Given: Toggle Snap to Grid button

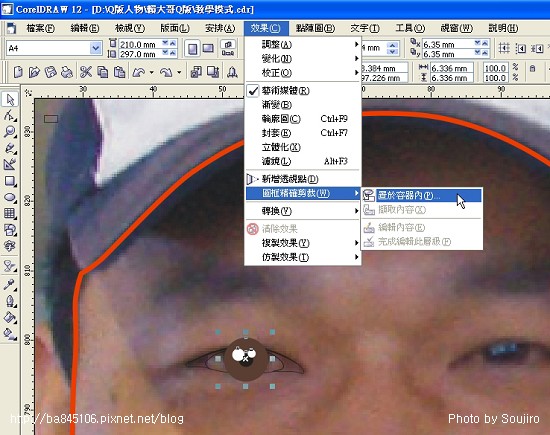Looking at the screenshot, I should 504,48.
